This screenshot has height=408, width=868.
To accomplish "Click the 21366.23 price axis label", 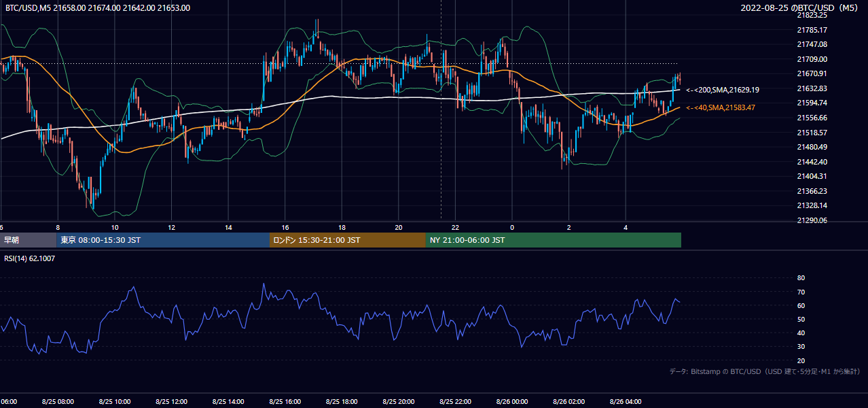I will coord(812,191).
